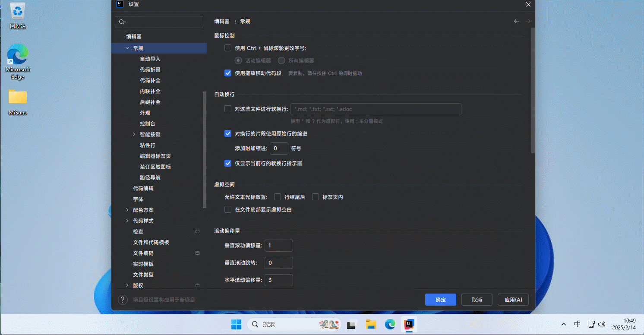Click the 确定 button
Screen dimensions: 644x335
[x=441, y=300]
